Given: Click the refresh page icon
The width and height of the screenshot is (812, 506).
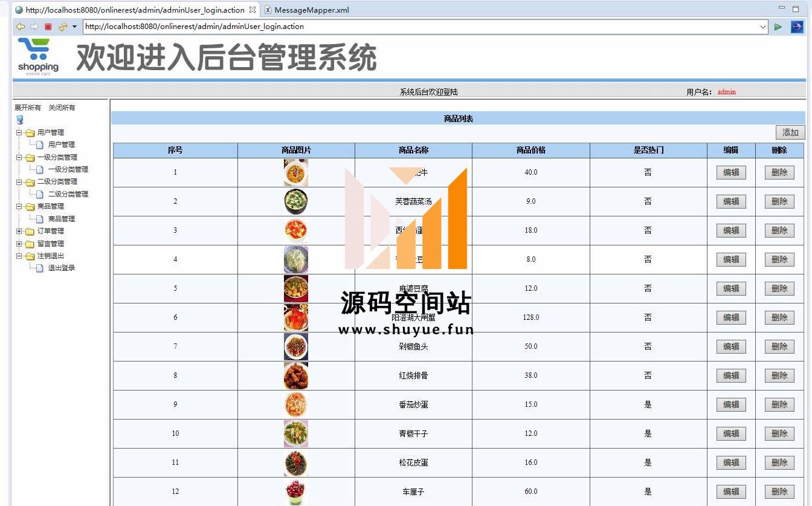Looking at the screenshot, I should pyautogui.click(x=62, y=27).
